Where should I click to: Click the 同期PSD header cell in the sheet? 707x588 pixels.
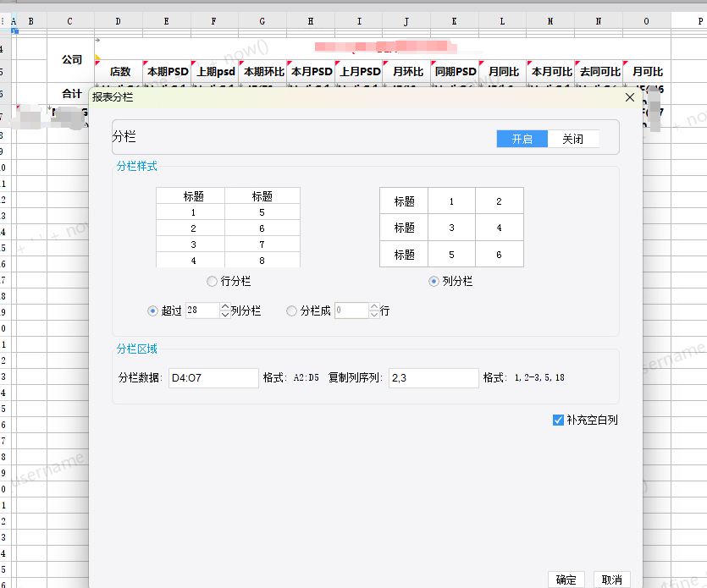coord(455,71)
